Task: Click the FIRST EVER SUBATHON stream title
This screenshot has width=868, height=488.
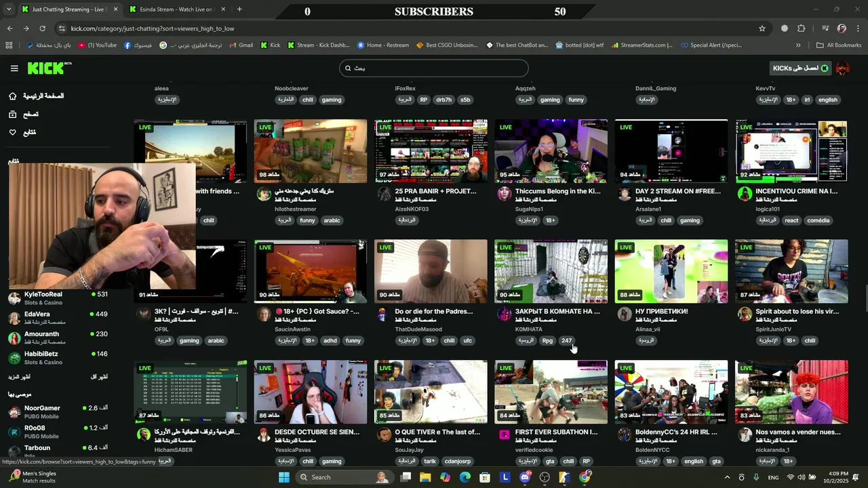Action: tap(557, 432)
